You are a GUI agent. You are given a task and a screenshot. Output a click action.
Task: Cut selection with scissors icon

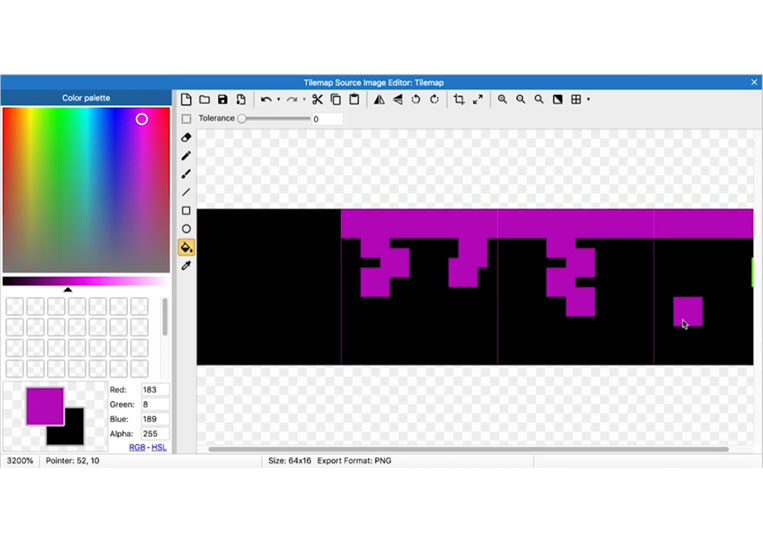coord(317,100)
